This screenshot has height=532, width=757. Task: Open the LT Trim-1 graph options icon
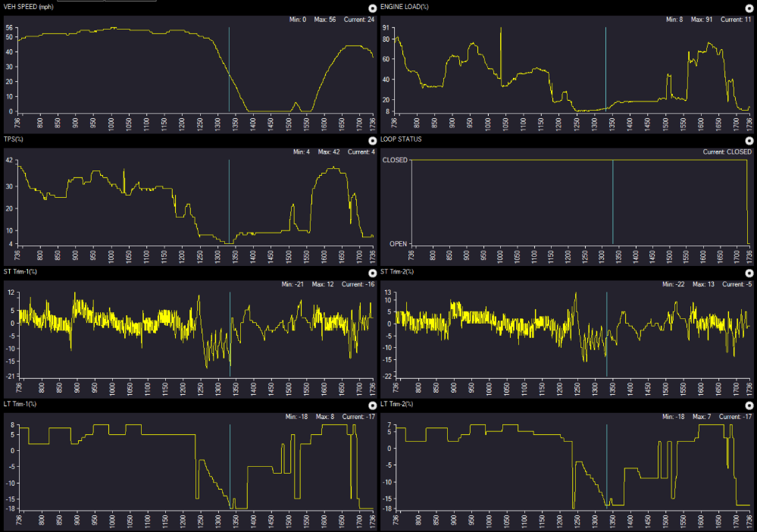pyautogui.click(x=372, y=405)
